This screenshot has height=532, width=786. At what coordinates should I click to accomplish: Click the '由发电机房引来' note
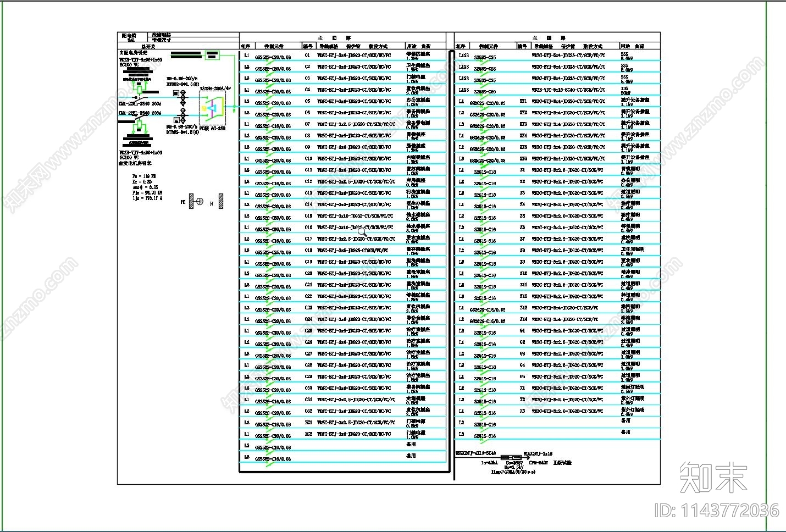pos(135,163)
